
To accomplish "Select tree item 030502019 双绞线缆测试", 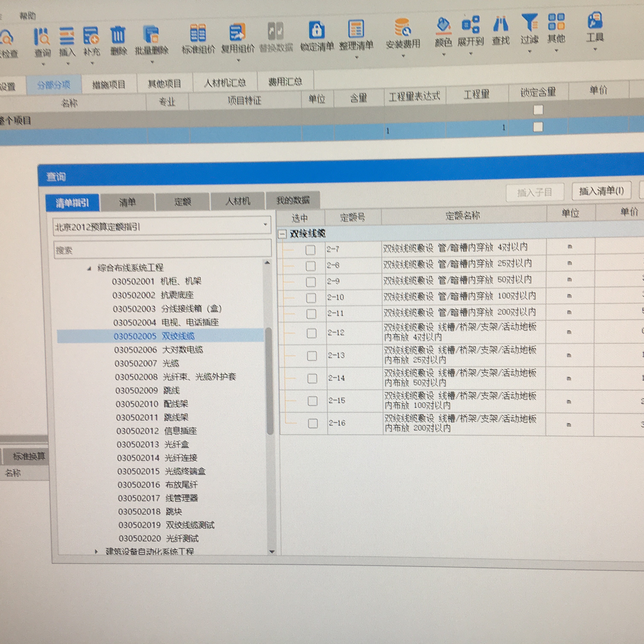I will coord(166,525).
